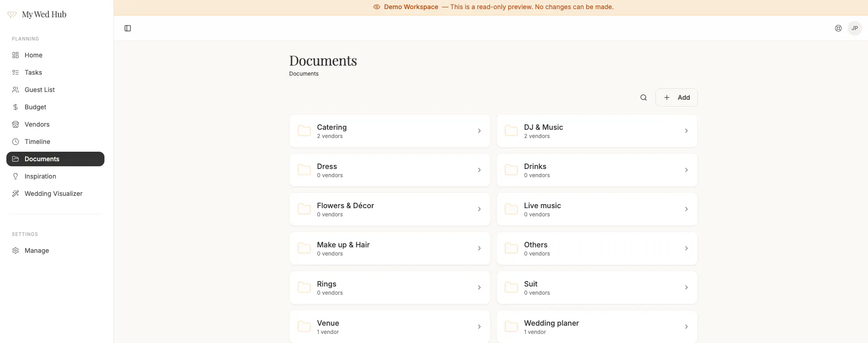Image resolution: width=868 pixels, height=343 pixels.
Task: Expand Flowers & Décor chevron
Action: (479, 209)
